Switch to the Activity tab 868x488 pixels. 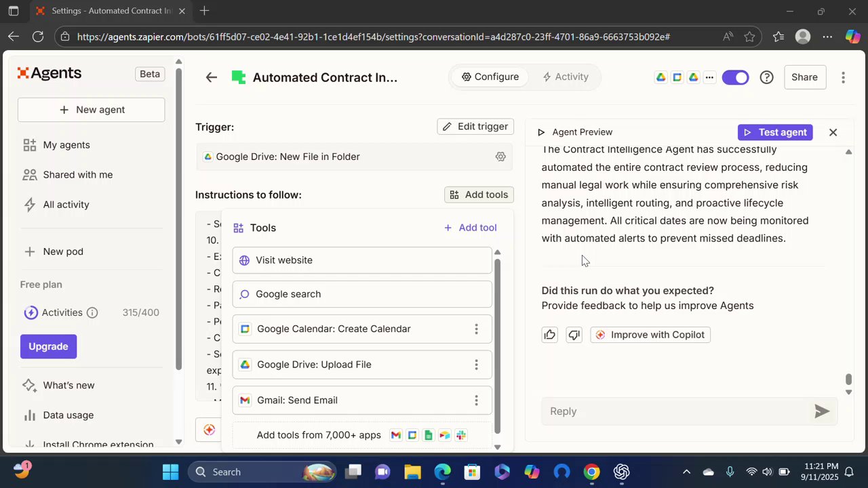point(566,77)
